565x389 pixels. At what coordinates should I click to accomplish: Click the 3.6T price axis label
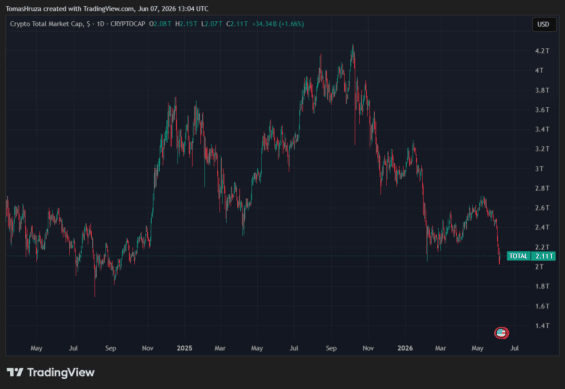coord(542,110)
